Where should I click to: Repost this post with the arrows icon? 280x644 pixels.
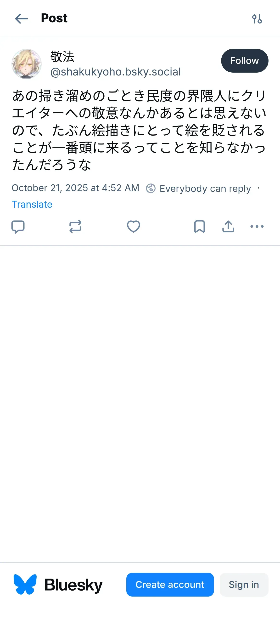coord(75,226)
